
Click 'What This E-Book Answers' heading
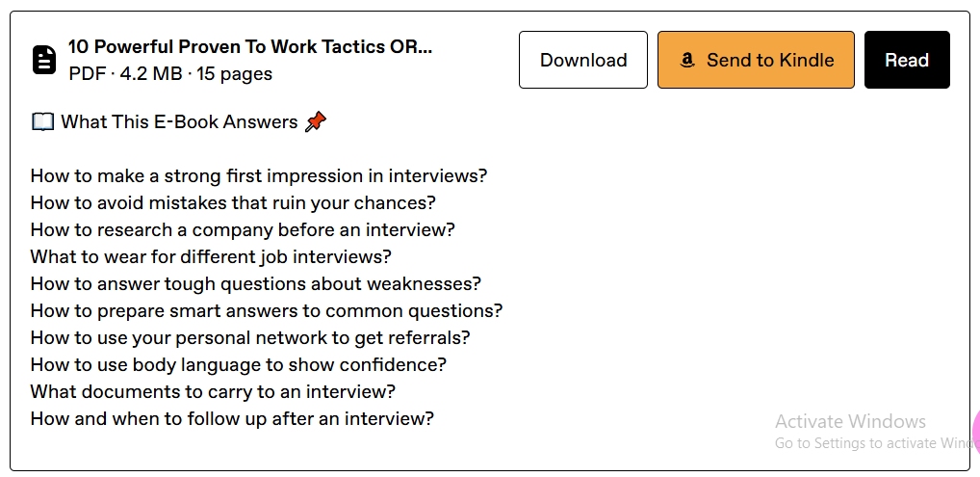pyautogui.click(x=179, y=121)
